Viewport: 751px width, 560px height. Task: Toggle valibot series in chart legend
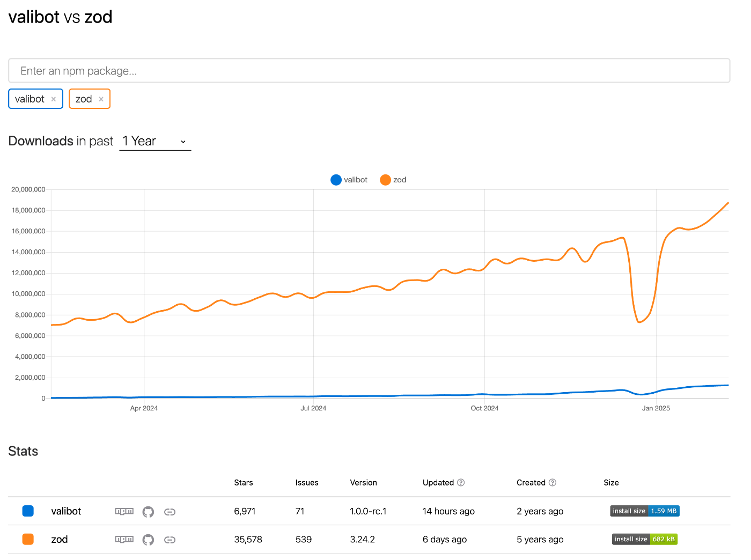click(349, 180)
